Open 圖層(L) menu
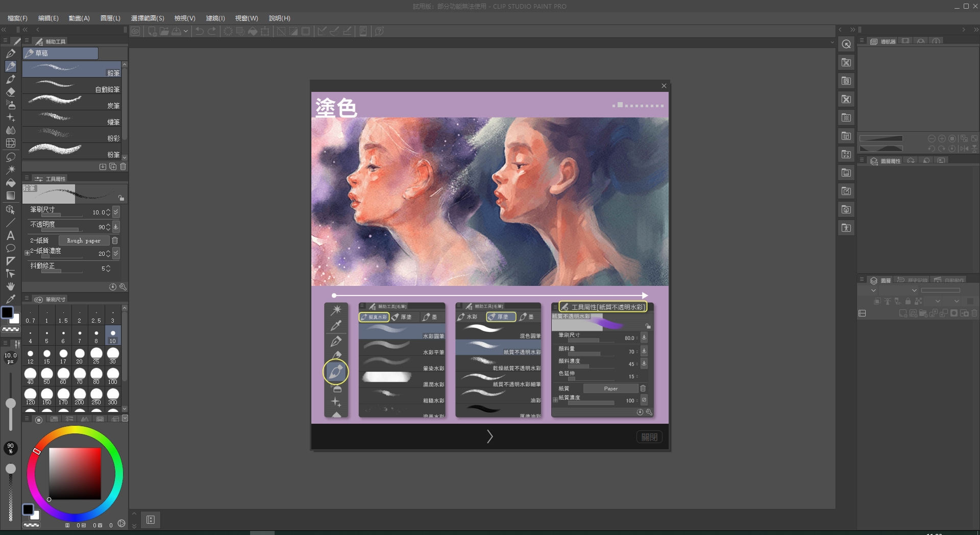 pos(110,18)
